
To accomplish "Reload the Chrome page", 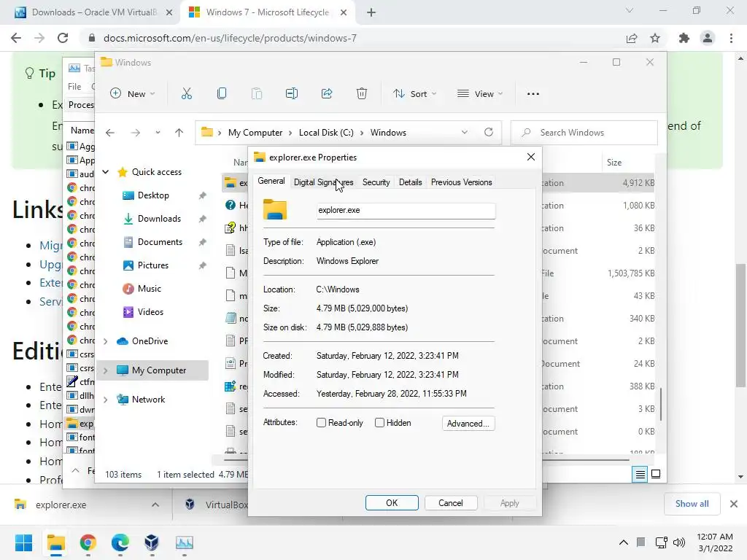I will [x=63, y=38].
